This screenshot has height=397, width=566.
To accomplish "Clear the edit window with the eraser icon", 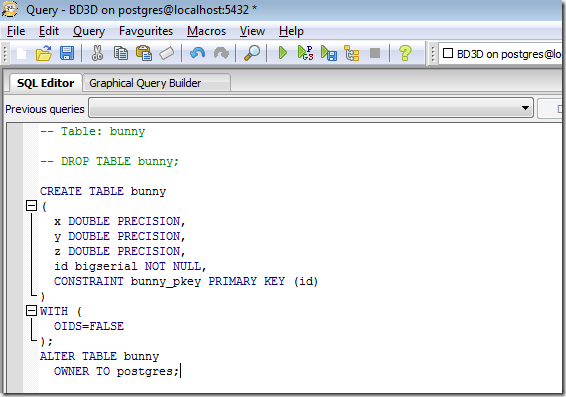I will tap(167, 53).
